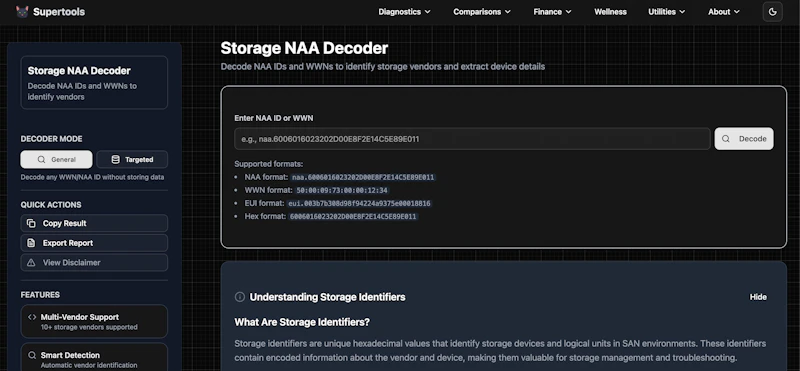
Task: Open the Utilities dropdown menu
Action: pyautogui.click(x=666, y=12)
